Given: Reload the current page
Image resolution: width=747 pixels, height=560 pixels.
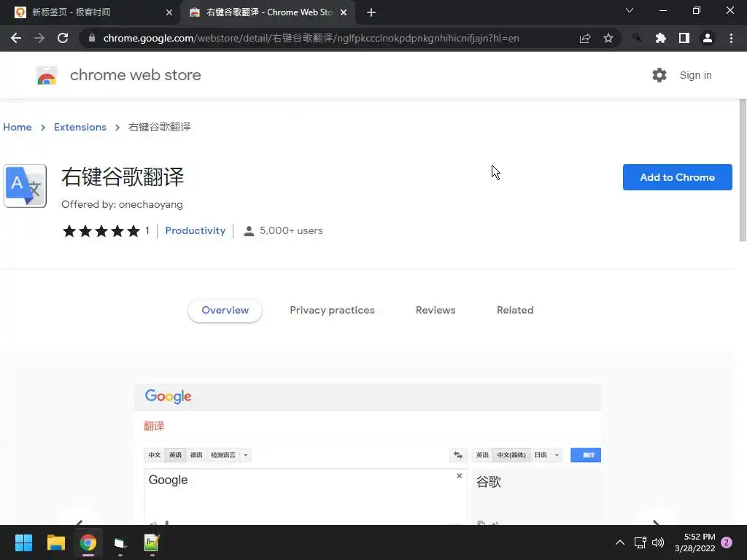Looking at the screenshot, I should coord(63,38).
